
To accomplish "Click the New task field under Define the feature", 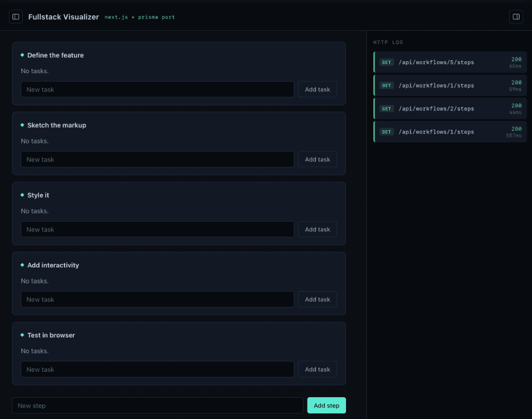I will coord(157,89).
